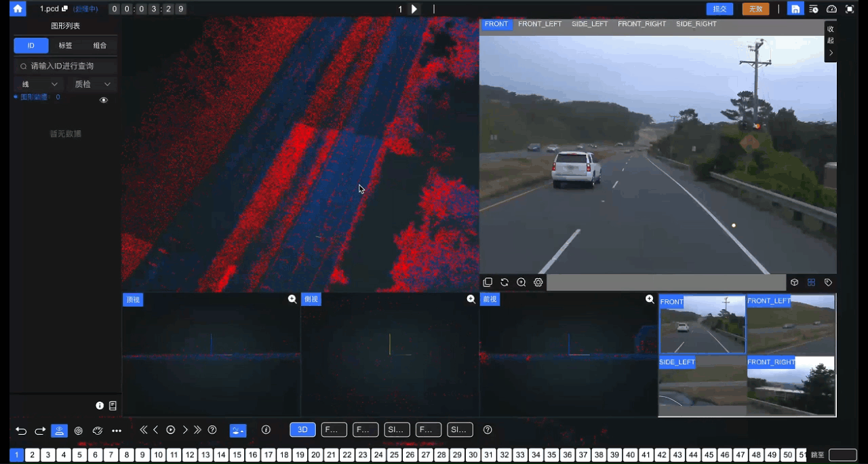Enter fullscreen mode via top-right icon
Image resolution: width=868 pixels, height=464 pixels.
pos(850,9)
